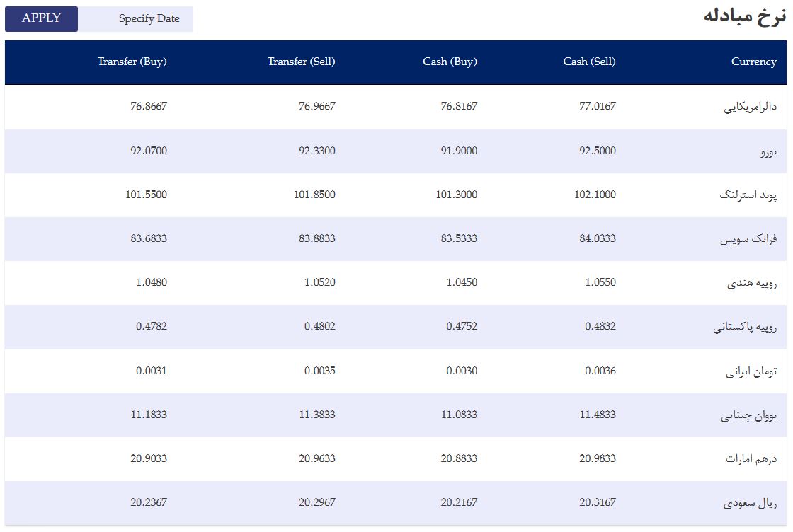Click transfer sell value 92.3300
The image size is (793, 532).
317,151
